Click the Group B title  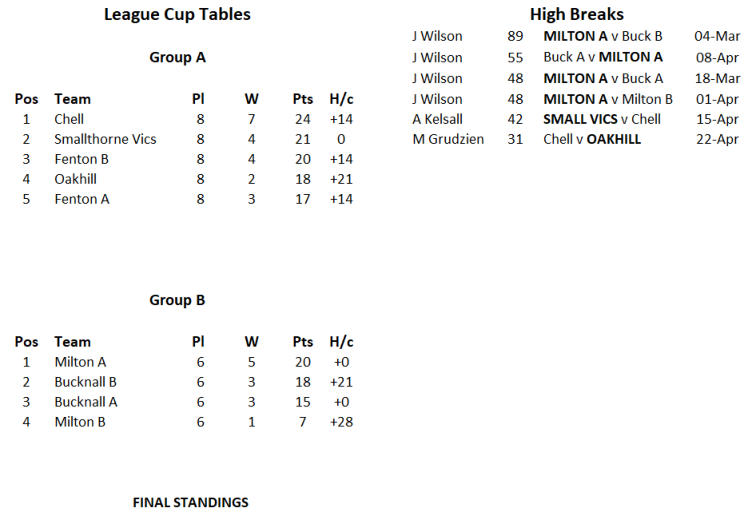tap(177, 300)
